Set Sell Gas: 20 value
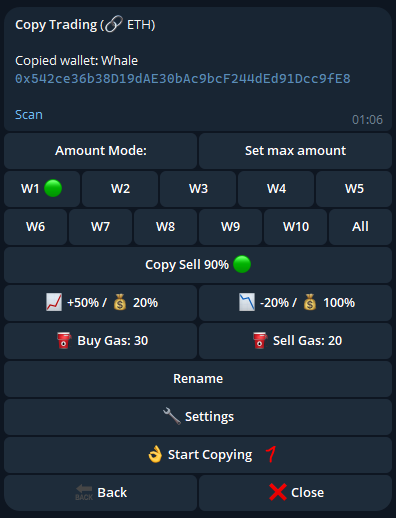Image resolution: width=396 pixels, height=518 pixels. pos(295,341)
